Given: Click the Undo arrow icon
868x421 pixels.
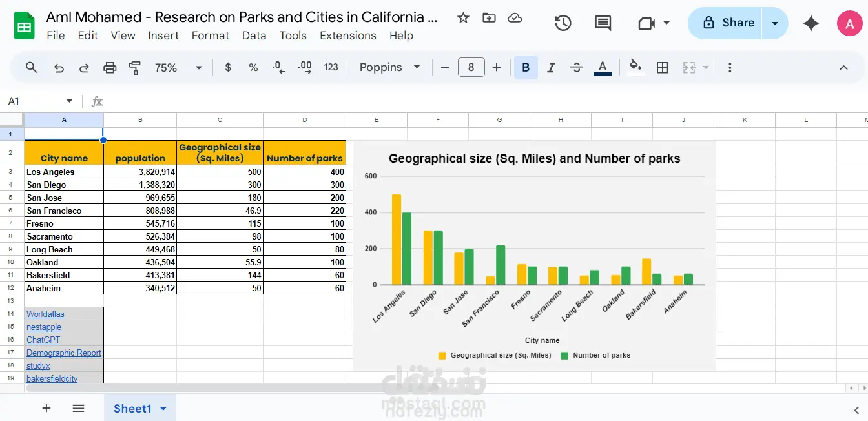Looking at the screenshot, I should (59, 68).
